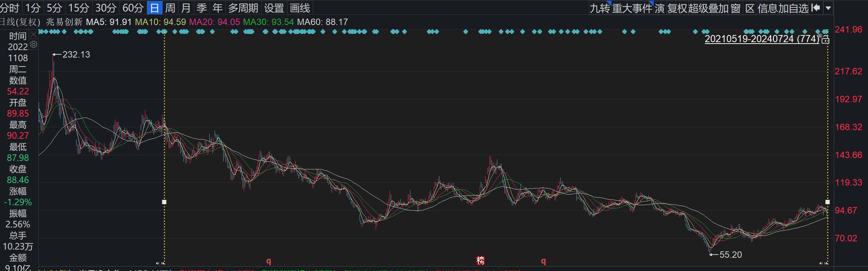Click the 振幅 value 2.56%
This screenshot has height=271, width=868.
[x=18, y=225]
